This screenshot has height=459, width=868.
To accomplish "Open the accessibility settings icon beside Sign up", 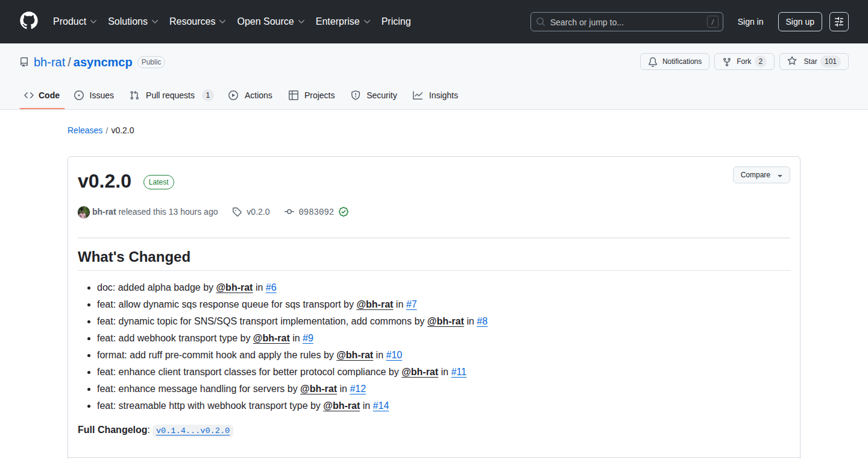I will (839, 22).
